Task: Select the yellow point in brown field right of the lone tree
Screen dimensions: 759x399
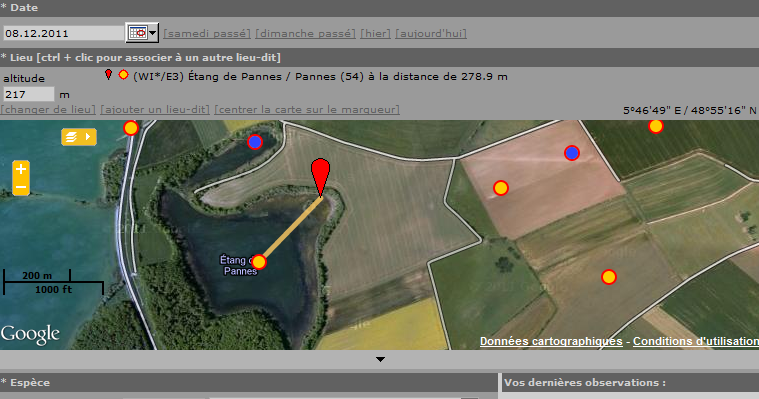Action: [608, 277]
